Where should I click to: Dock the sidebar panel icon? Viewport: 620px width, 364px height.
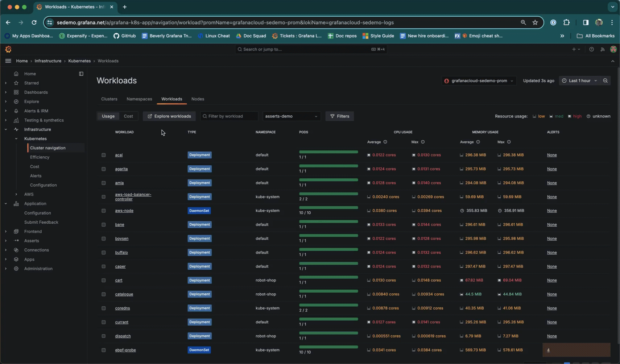pyautogui.click(x=81, y=74)
